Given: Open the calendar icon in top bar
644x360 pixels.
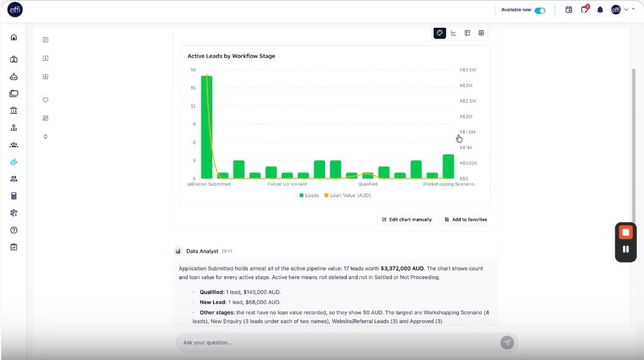Looking at the screenshot, I should (569, 10).
